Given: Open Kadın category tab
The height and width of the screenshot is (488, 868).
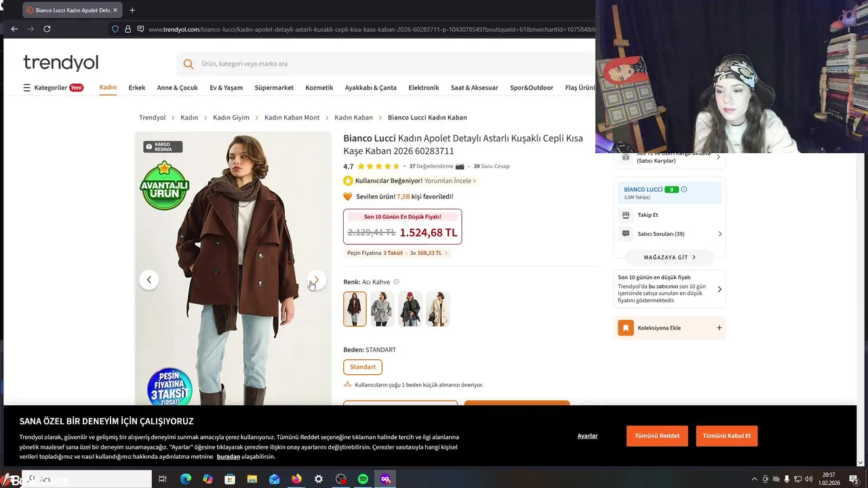Looking at the screenshot, I should coord(108,87).
